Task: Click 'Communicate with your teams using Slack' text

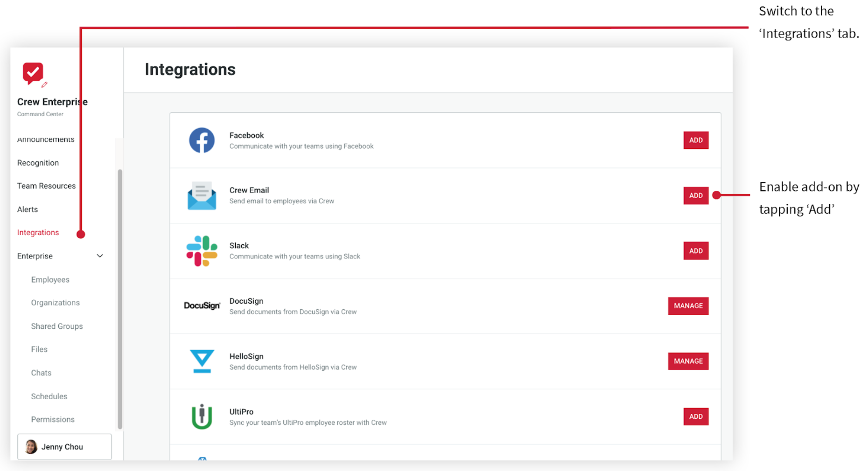Action: pos(295,256)
